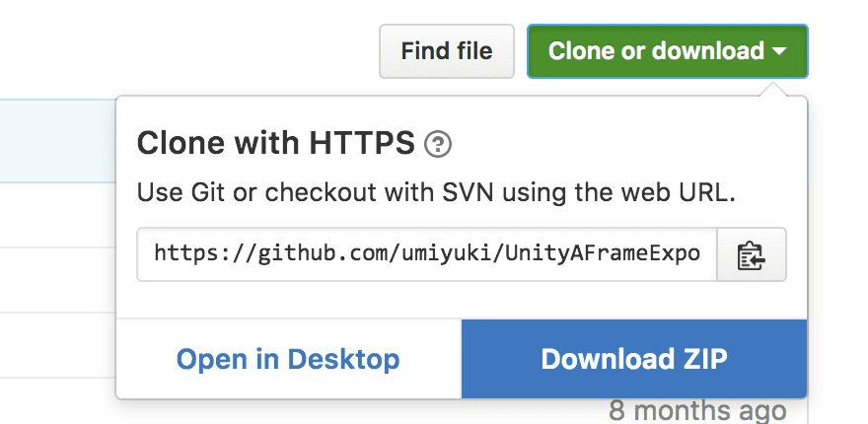Select the github.com clone URL field

coord(427,254)
